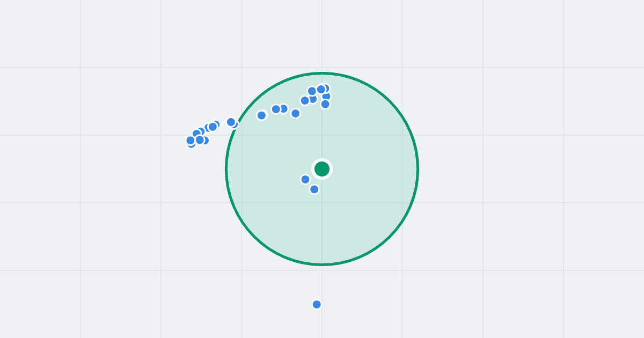
Task: Click the right dot of the overlapping pair inside the circle
Action: [283, 109]
